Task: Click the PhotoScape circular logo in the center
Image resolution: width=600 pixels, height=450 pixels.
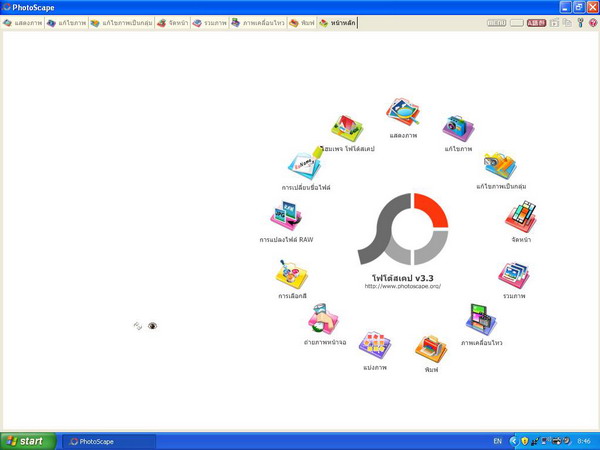Action: [x=403, y=229]
